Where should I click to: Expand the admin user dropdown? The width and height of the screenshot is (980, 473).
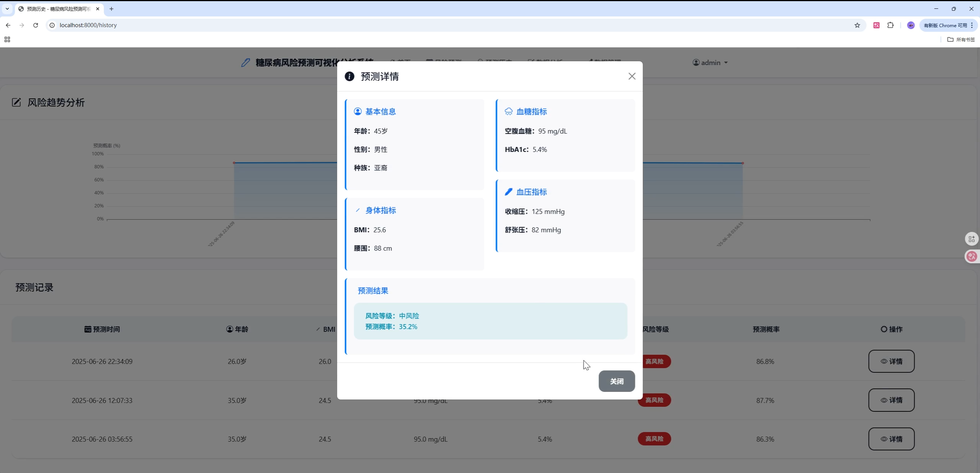pos(710,62)
